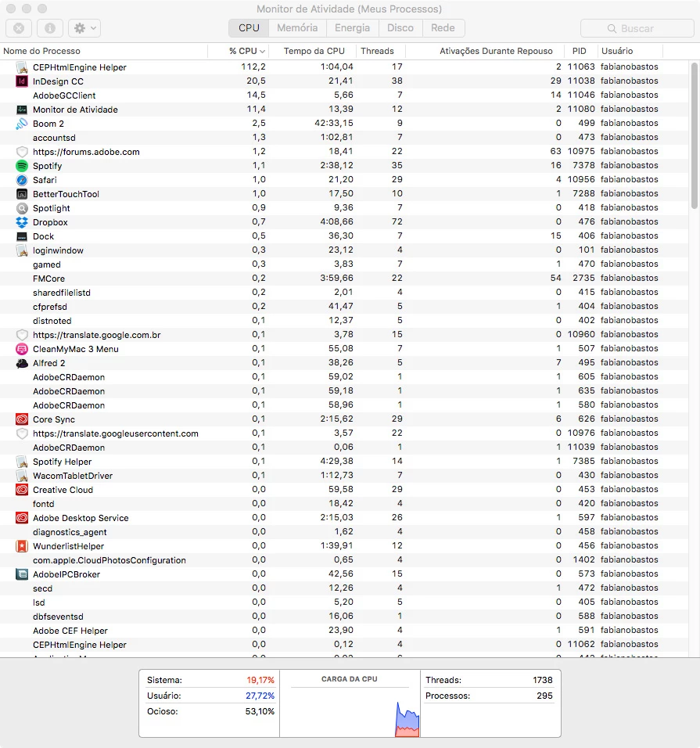
Task: Sort by Nome do Processo column
Action: coord(104,51)
